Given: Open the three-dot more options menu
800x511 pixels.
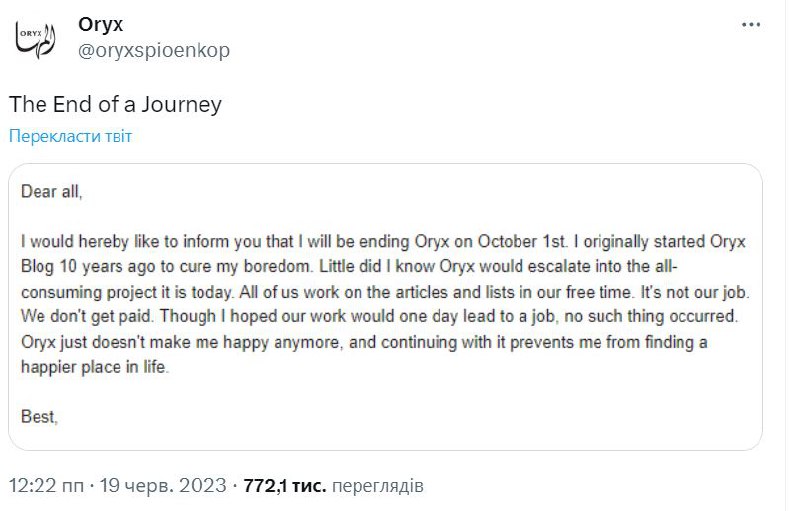Looking at the screenshot, I should pyautogui.click(x=751, y=23).
